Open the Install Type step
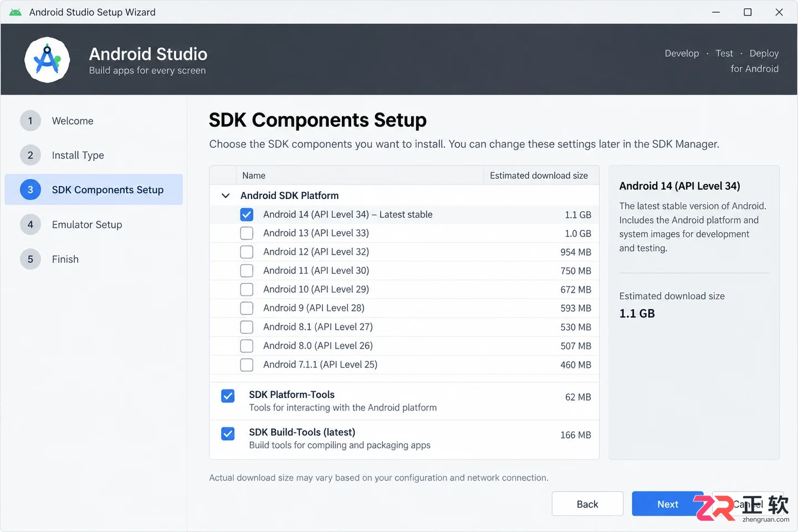798x532 pixels. click(78, 155)
